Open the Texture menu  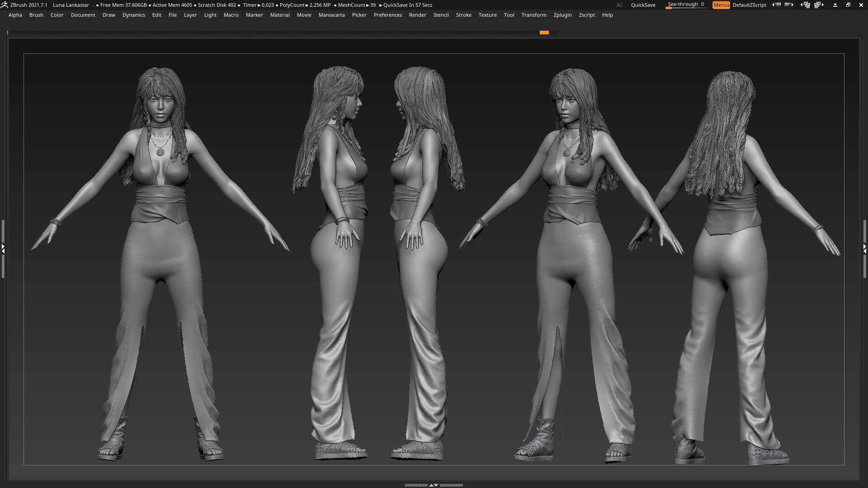point(488,15)
